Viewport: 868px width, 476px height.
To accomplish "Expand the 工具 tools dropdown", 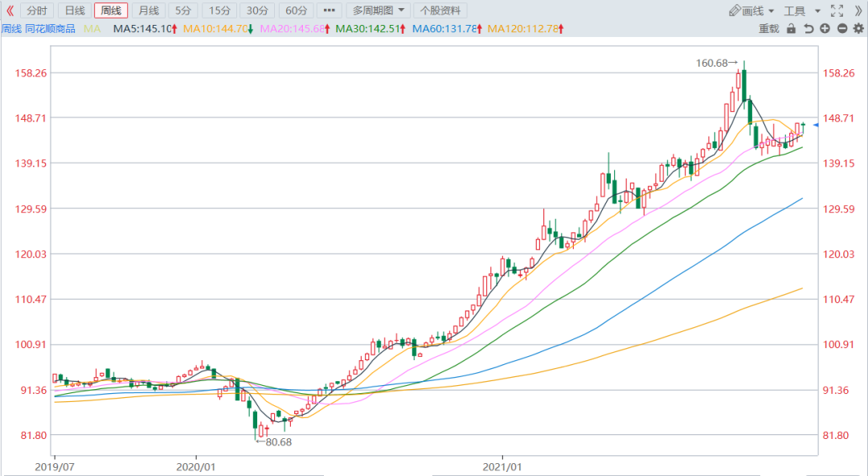I will click(x=802, y=10).
